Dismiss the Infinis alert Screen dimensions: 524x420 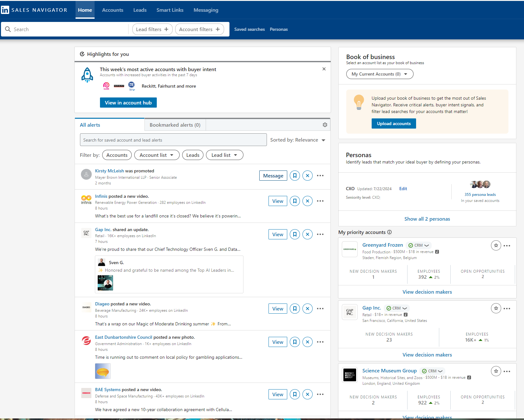[308, 201]
